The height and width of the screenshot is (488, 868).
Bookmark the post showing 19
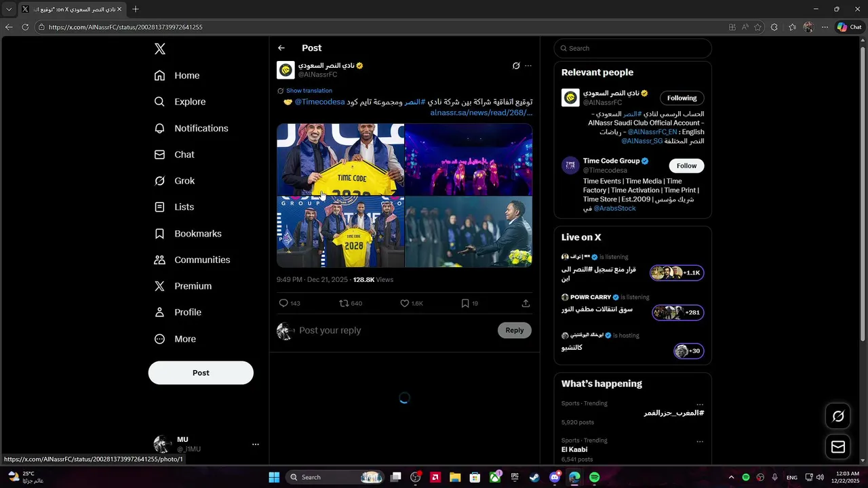(469, 303)
